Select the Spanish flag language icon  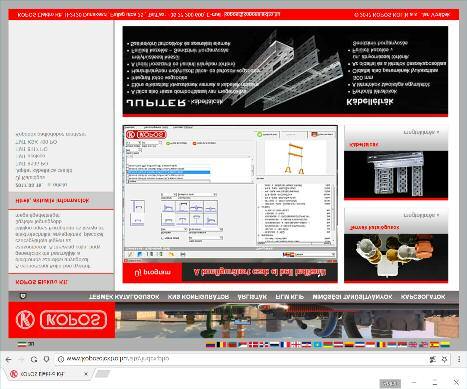(434, 344)
